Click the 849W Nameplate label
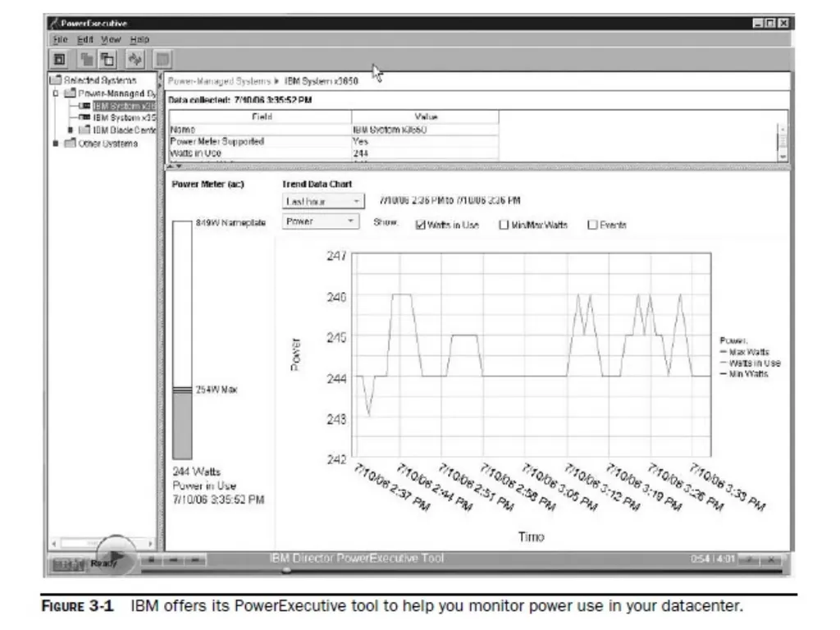Viewport: 840px width, 630px height. pyautogui.click(x=231, y=222)
